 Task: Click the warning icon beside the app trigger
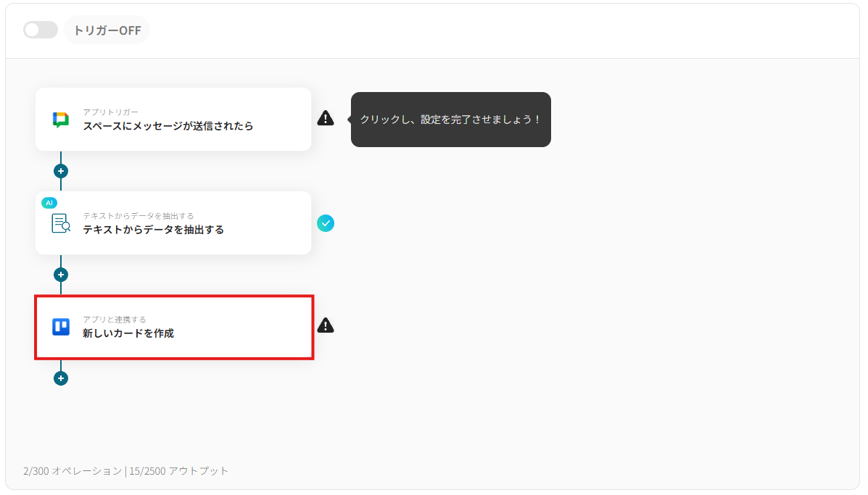(326, 117)
